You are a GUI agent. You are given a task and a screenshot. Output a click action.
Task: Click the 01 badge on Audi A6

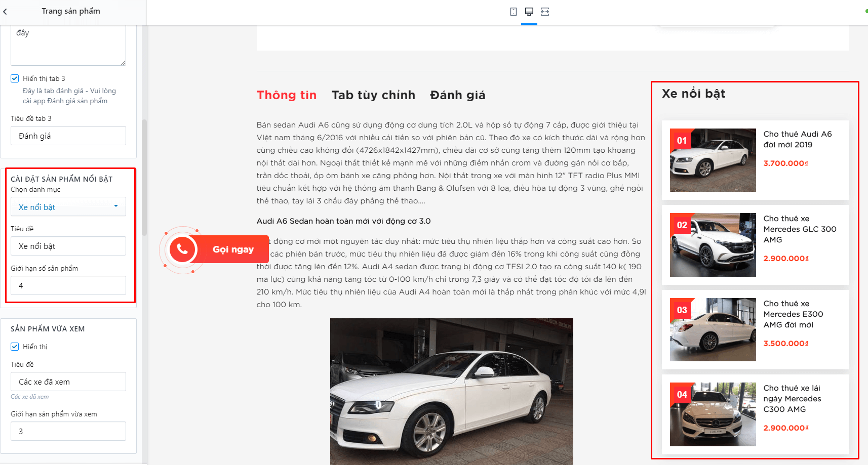click(682, 141)
